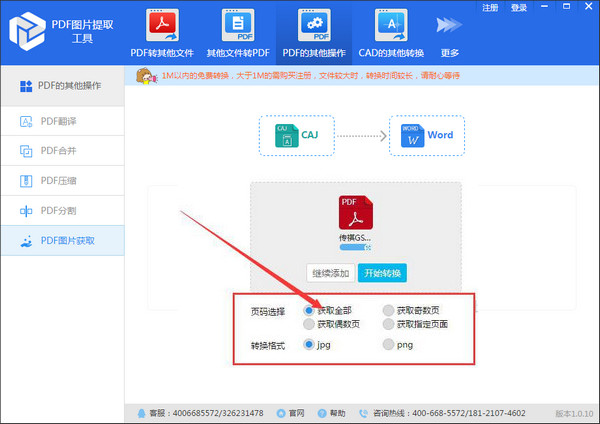Click the 注册 link in title bar

click(x=490, y=8)
